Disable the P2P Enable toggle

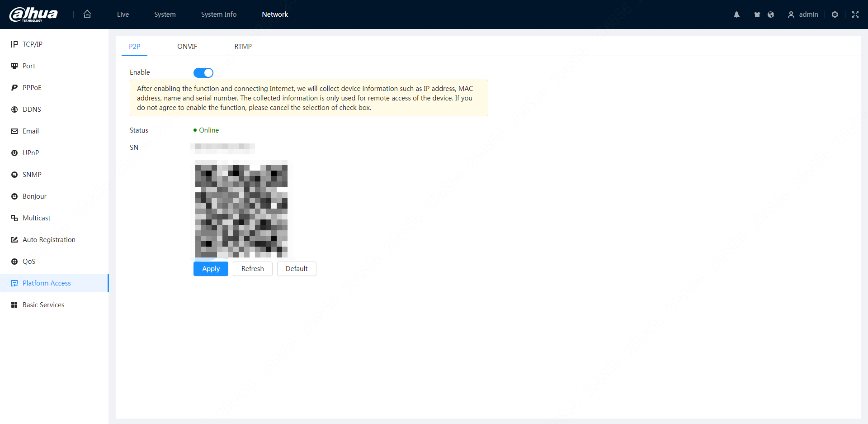pyautogui.click(x=203, y=73)
